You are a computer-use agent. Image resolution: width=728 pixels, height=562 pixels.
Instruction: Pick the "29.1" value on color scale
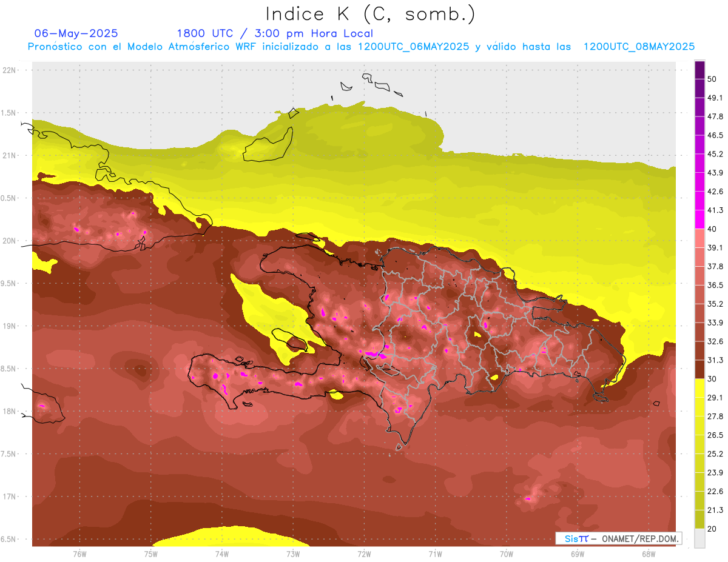tap(715, 398)
